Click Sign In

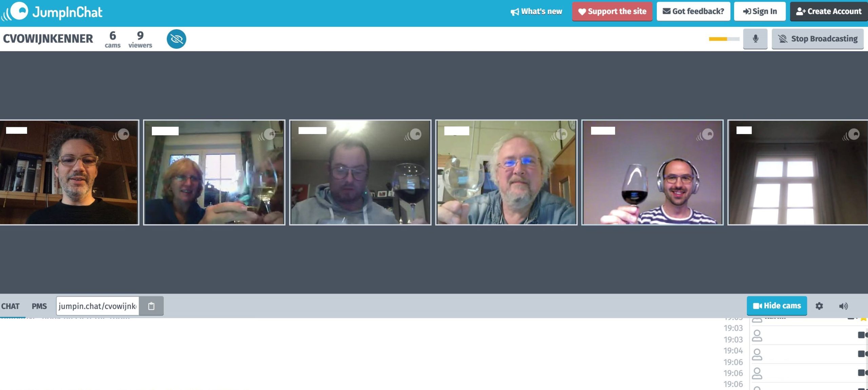pyautogui.click(x=760, y=12)
